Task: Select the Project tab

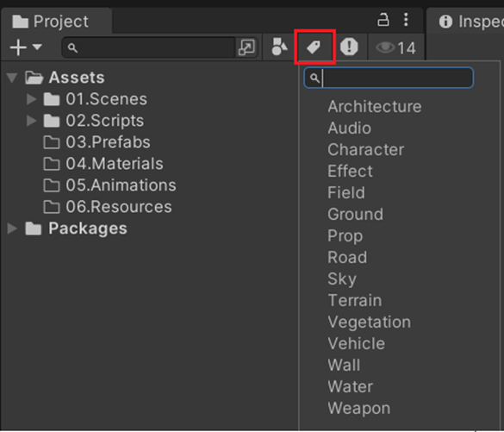Action: [x=51, y=22]
